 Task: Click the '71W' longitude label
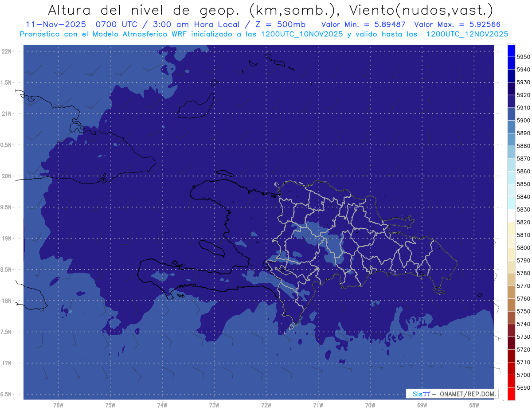pyautogui.click(x=318, y=405)
